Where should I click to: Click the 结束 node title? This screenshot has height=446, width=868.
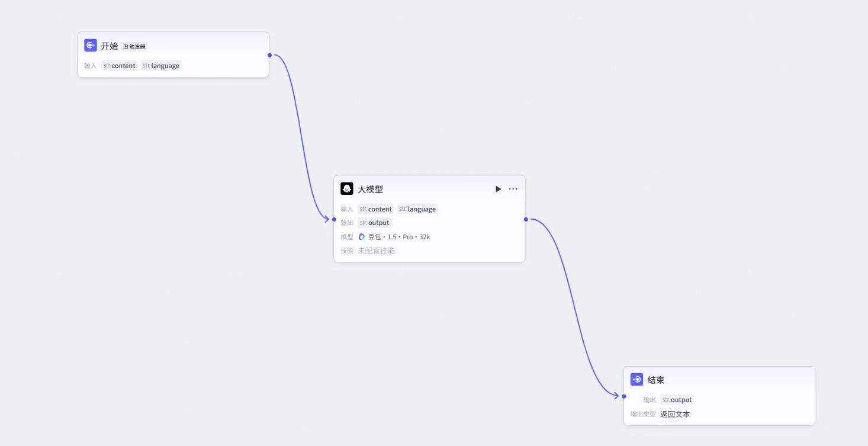click(x=655, y=379)
